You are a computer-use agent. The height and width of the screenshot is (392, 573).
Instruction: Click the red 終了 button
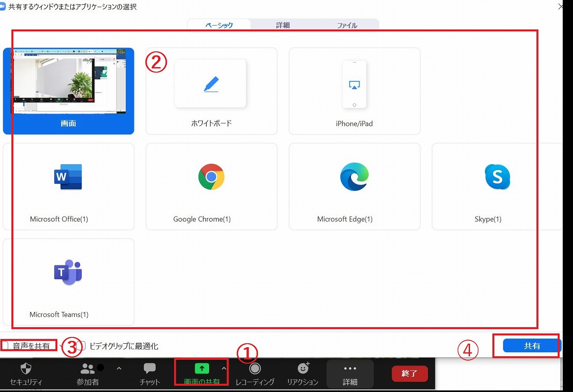tap(410, 374)
